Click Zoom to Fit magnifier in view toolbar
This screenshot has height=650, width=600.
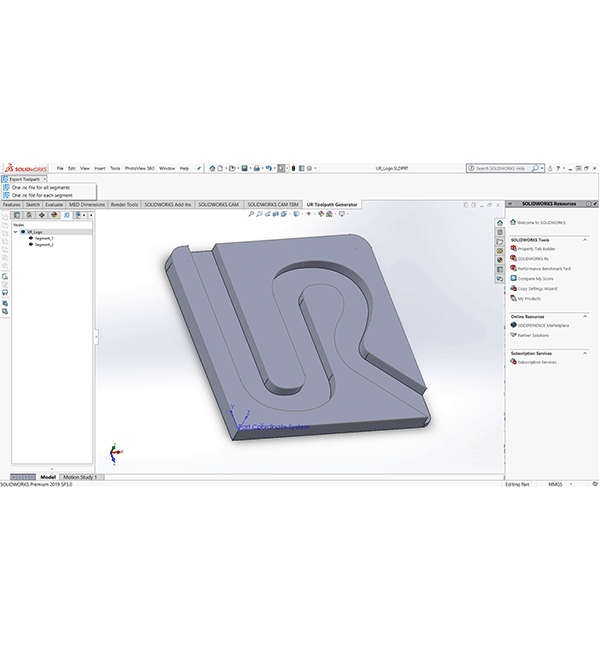pyautogui.click(x=251, y=214)
